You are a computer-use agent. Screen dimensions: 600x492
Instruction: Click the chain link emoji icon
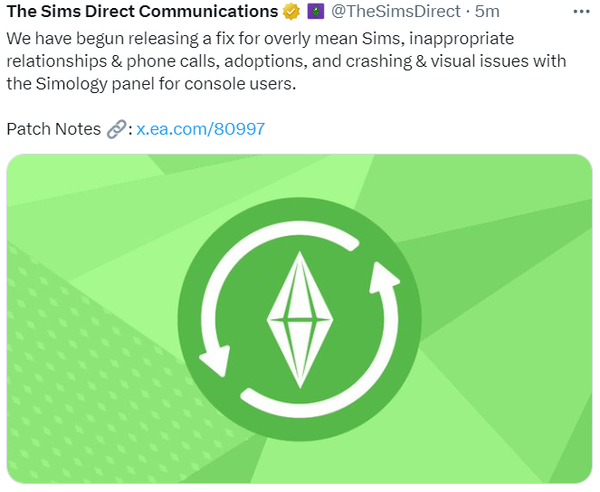click(117, 129)
